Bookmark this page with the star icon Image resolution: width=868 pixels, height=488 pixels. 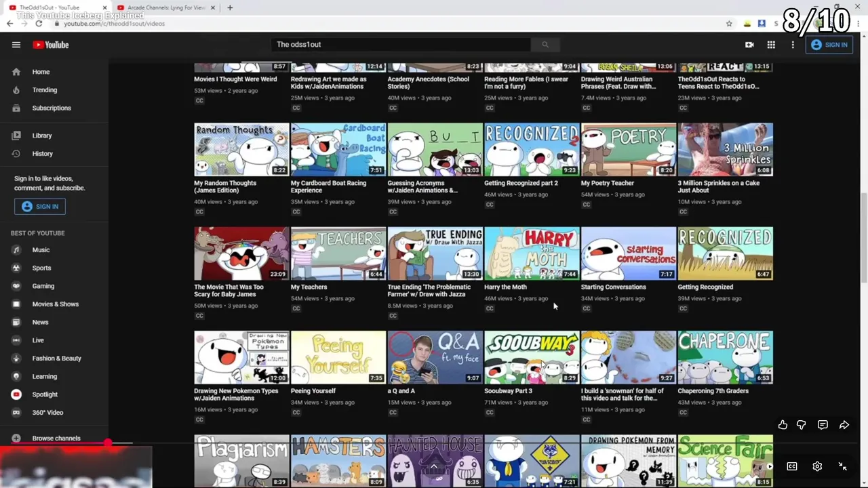pyautogui.click(x=729, y=24)
